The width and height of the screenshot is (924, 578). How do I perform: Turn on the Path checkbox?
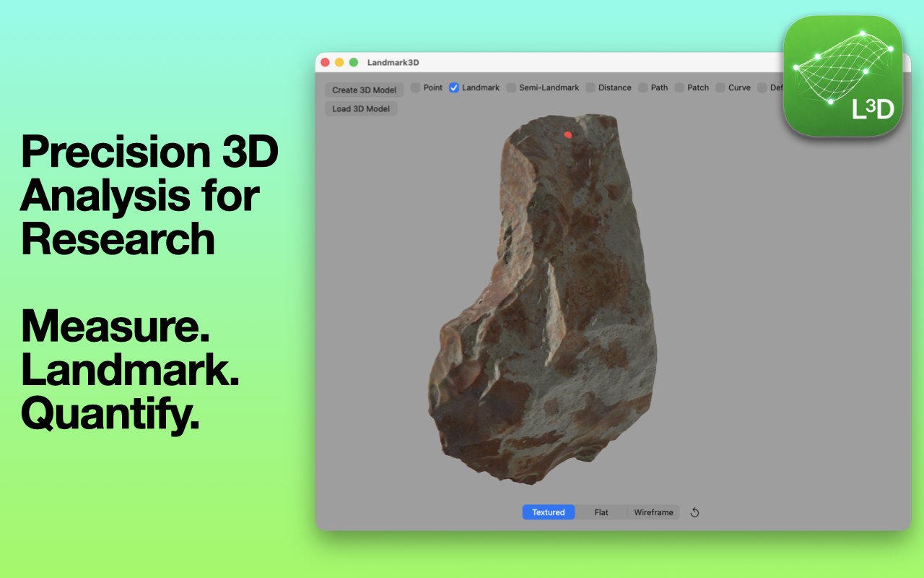coord(643,87)
